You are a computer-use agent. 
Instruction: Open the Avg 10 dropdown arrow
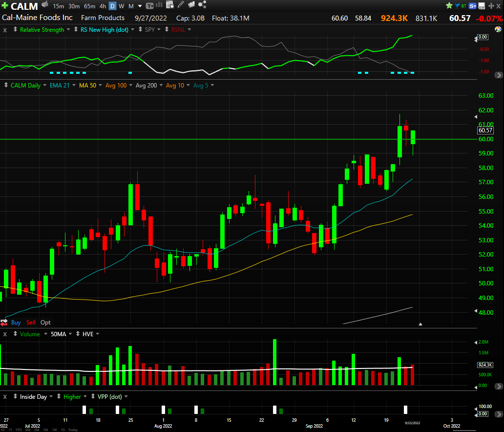pos(188,86)
